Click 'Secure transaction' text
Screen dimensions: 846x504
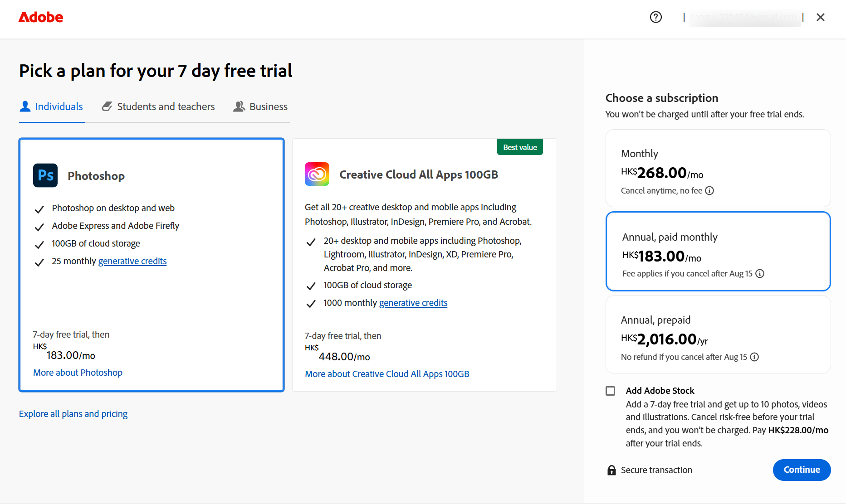click(656, 470)
